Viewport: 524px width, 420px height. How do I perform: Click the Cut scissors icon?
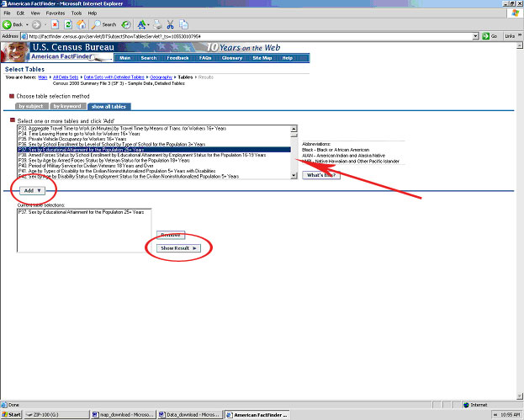(x=170, y=24)
